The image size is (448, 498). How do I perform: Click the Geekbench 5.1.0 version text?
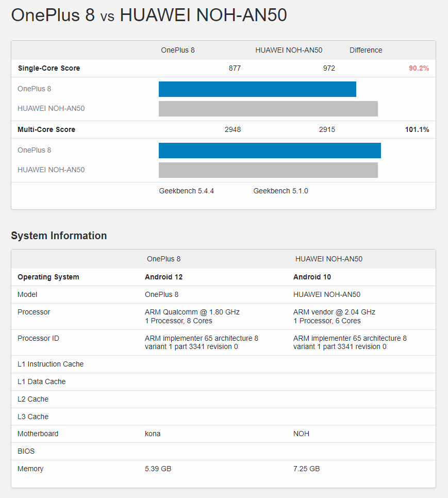click(x=280, y=191)
